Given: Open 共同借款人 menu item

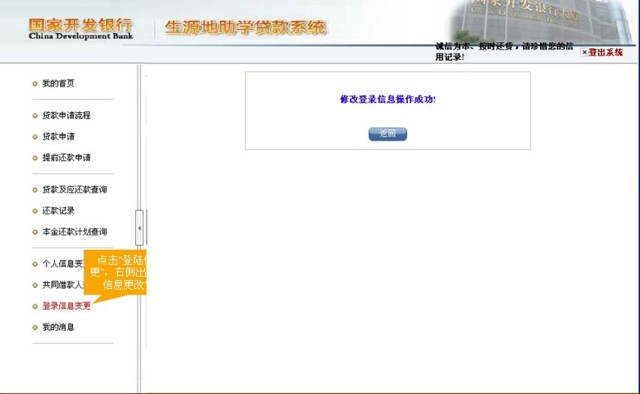Looking at the screenshot, I should (x=63, y=285).
